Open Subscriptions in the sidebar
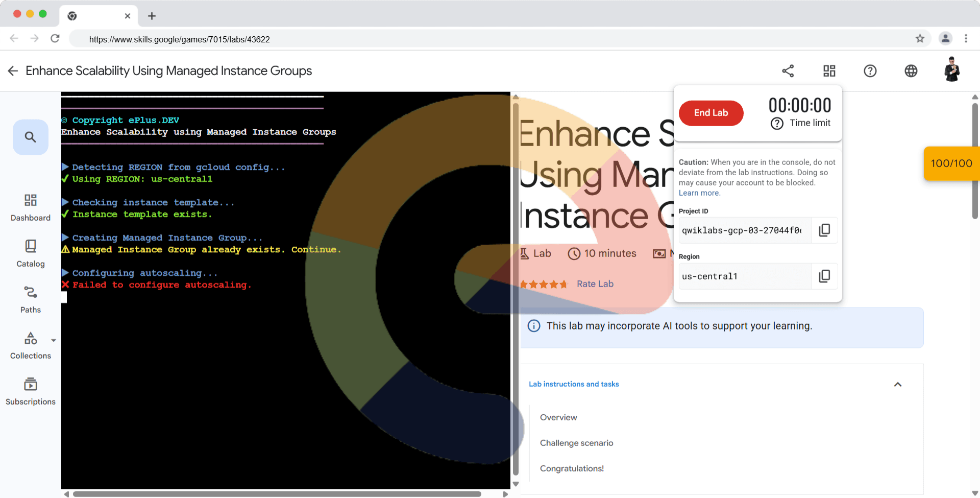The width and height of the screenshot is (980, 498). [31, 391]
